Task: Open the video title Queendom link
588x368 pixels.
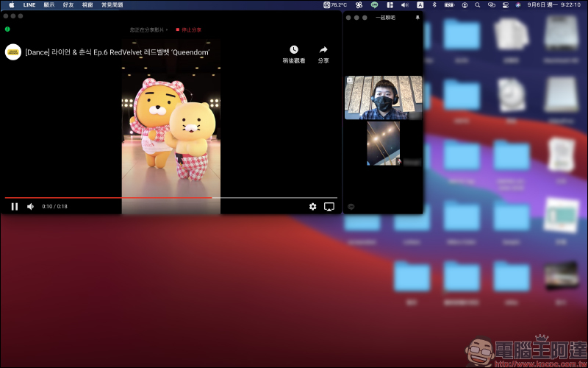Action: coord(118,52)
